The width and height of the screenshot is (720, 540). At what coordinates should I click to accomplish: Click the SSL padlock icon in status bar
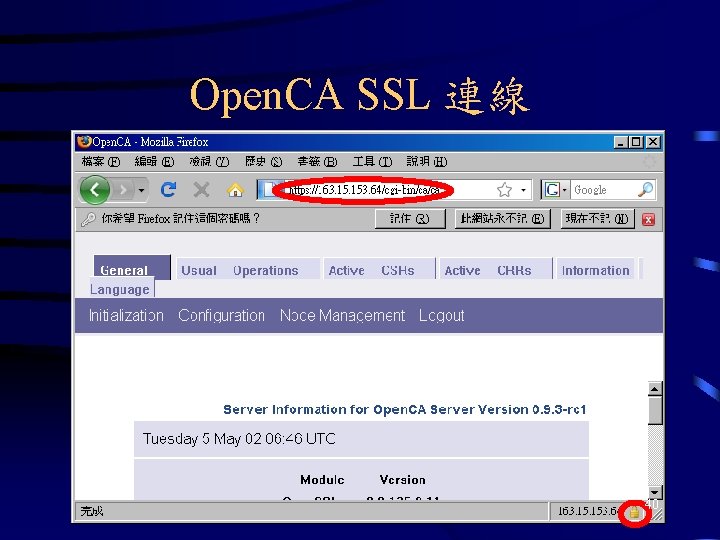point(634,512)
